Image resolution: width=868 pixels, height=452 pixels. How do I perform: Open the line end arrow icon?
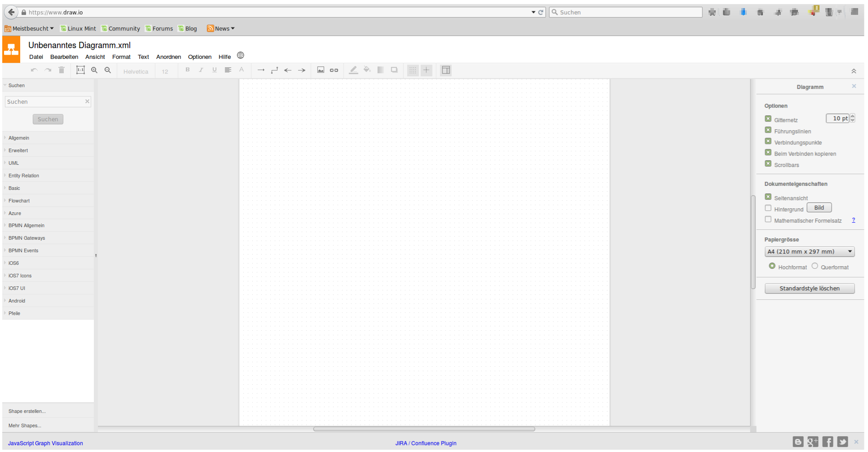coord(302,70)
